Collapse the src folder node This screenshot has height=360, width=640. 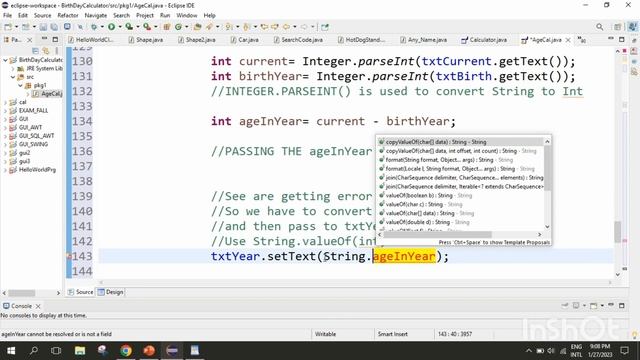pyautogui.click(x=13, y=77)
